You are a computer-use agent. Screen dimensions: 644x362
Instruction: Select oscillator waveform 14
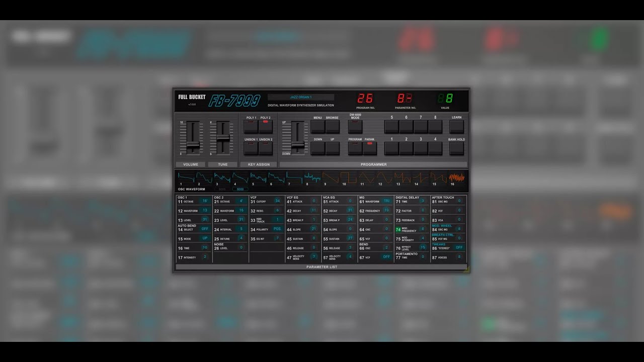[421, 177]
